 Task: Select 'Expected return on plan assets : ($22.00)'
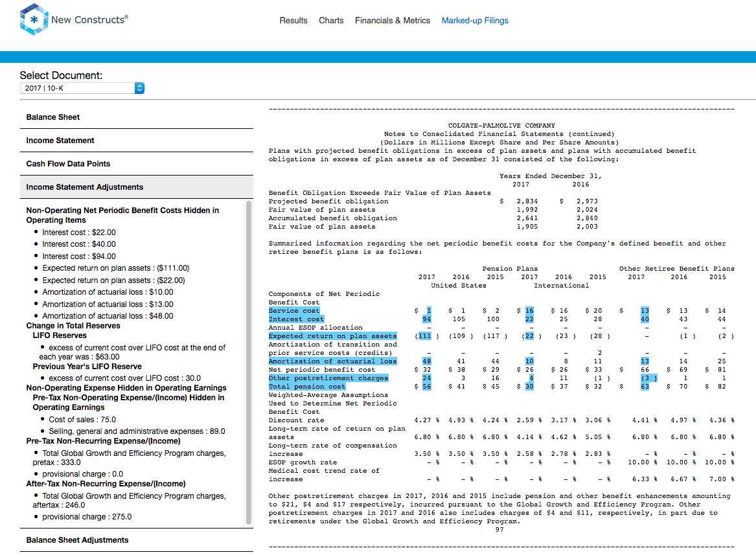[x=113, y=280]
